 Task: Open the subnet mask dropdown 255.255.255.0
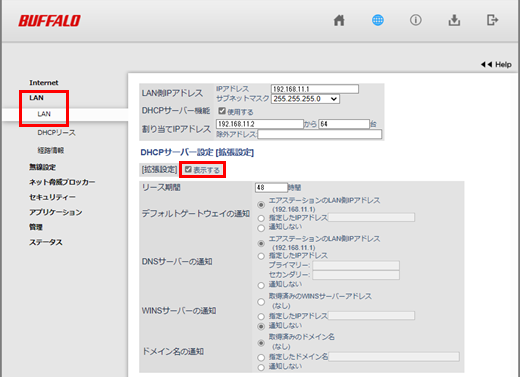(x=305, y=99)
